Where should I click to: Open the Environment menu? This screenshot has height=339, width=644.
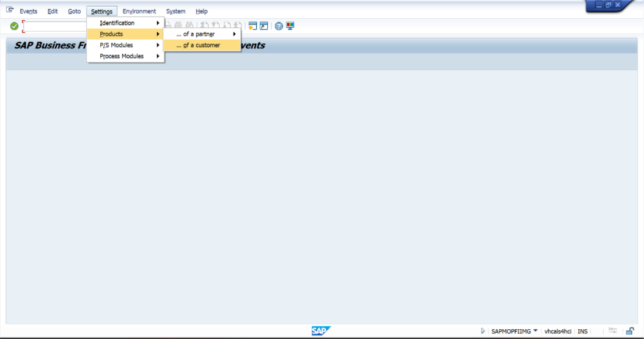click(139, 11)
